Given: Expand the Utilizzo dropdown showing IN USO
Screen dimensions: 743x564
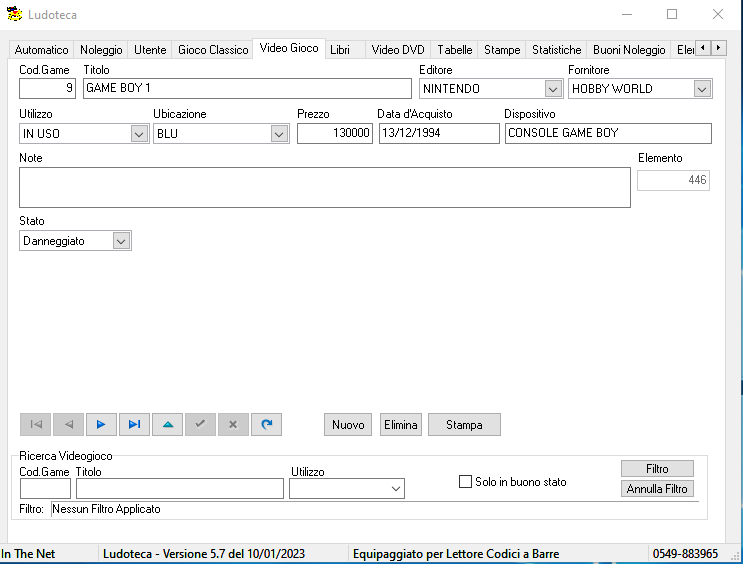Looking at the screenshot, I should [x=139, y=134].
